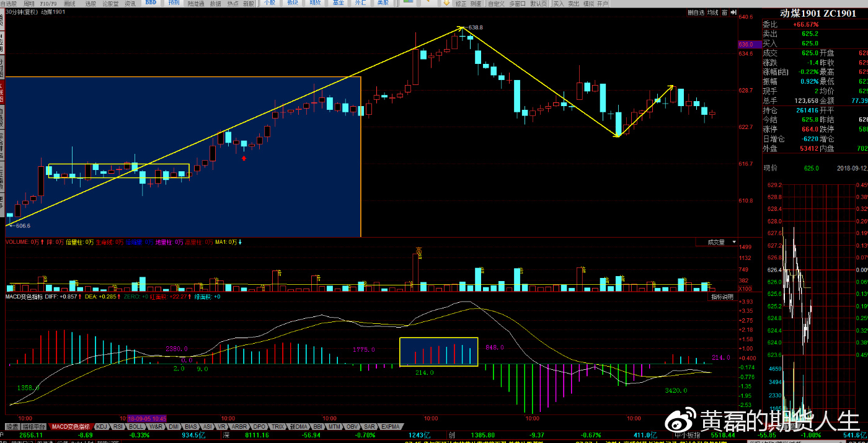The height and width of the screenshot is (443, 868).
Task: Click the 买入 buy button
Action: [557, 3]
